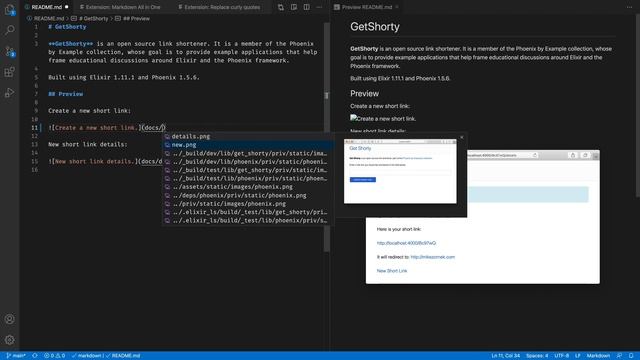Click LF end-of-line selector
Image resolution: width=640 pixels, height=360 pixels.
[578, 356]
